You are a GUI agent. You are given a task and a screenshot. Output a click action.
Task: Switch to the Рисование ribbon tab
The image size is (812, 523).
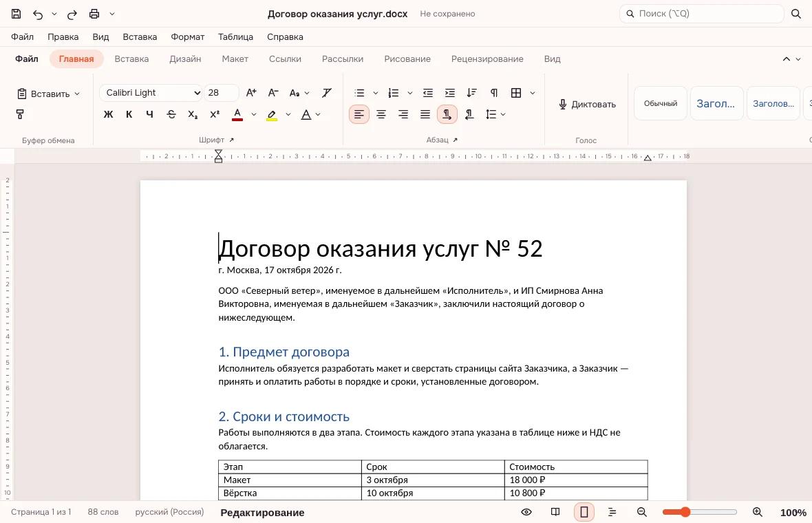[407, 59]
